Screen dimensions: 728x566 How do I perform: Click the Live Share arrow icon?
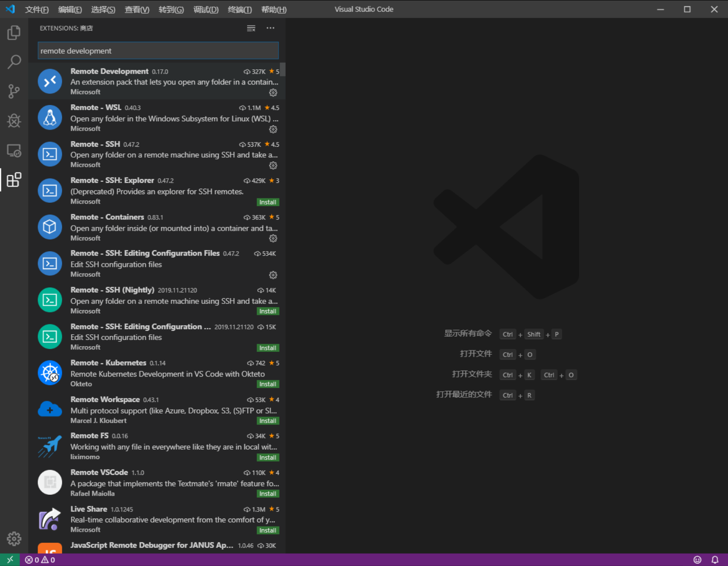(50, 519)
